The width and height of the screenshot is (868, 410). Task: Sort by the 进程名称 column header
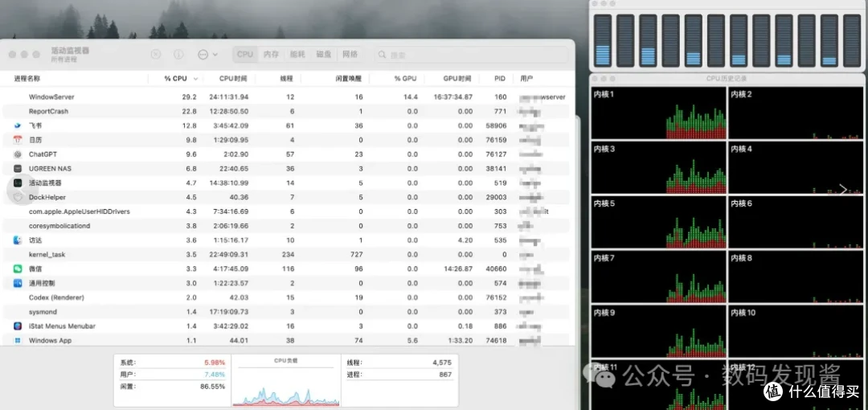[27, 79]
